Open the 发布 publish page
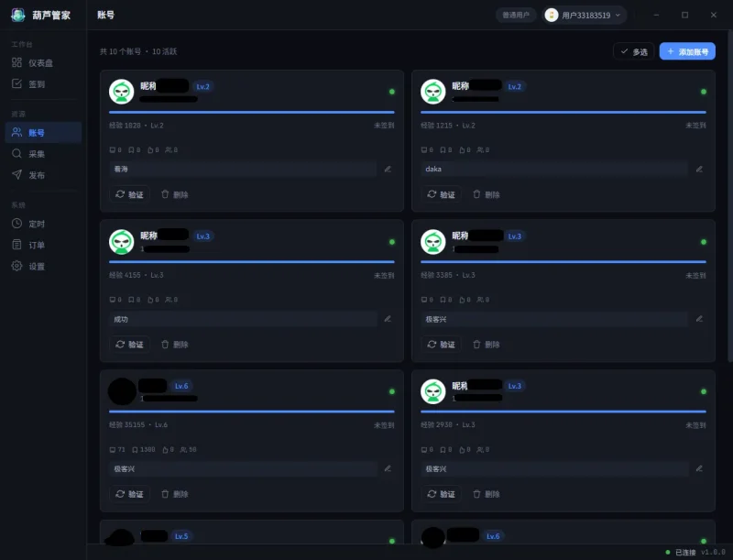Image resolution: width=733 pixels, height=560 pixels. click(43, 175)
